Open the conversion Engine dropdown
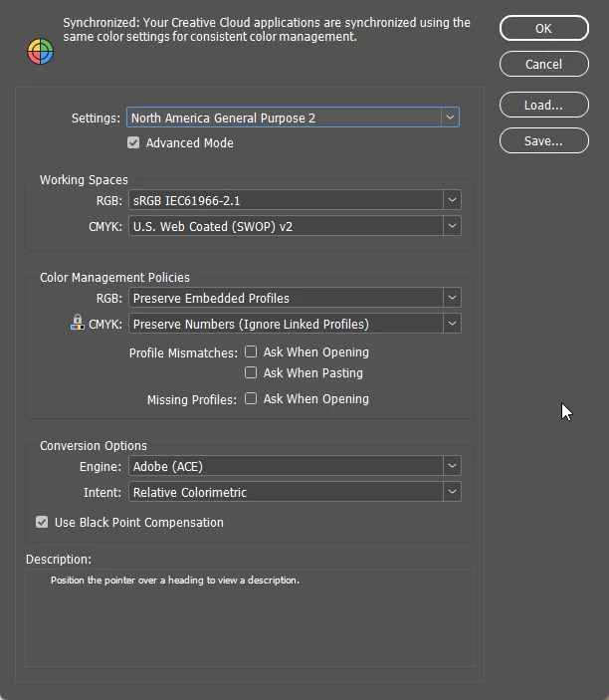The height and width of the screenshot is (700, 609). pos(295,466)
